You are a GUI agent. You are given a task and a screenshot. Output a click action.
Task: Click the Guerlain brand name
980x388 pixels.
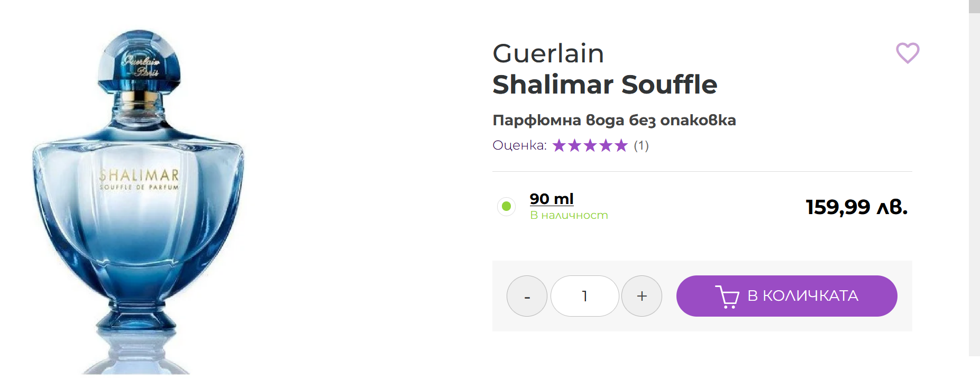tap(548, 53)
